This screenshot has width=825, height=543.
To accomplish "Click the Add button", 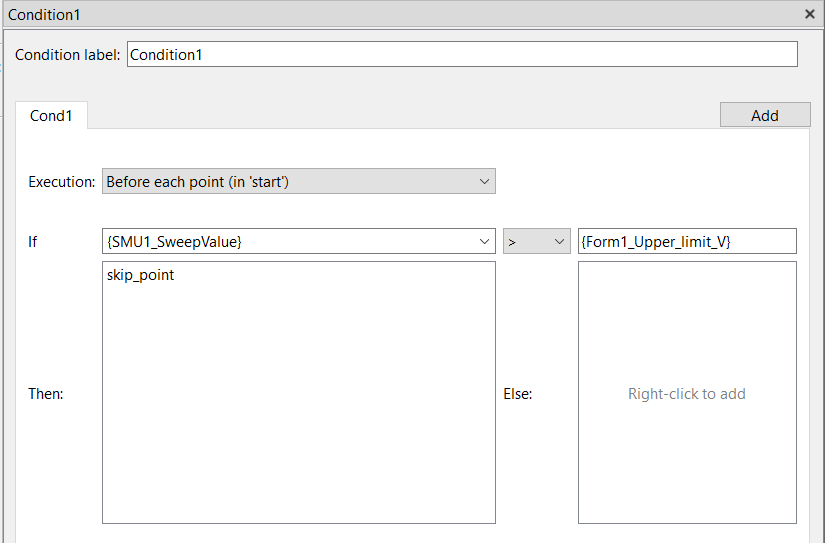I will [x=765, y=115].
